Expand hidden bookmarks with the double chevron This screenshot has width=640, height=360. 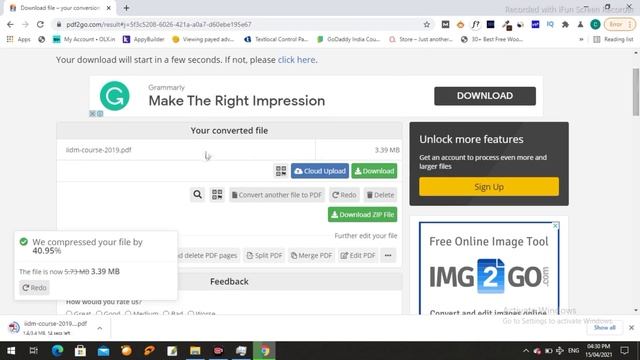pyautogui.click(x=581, y=40)
